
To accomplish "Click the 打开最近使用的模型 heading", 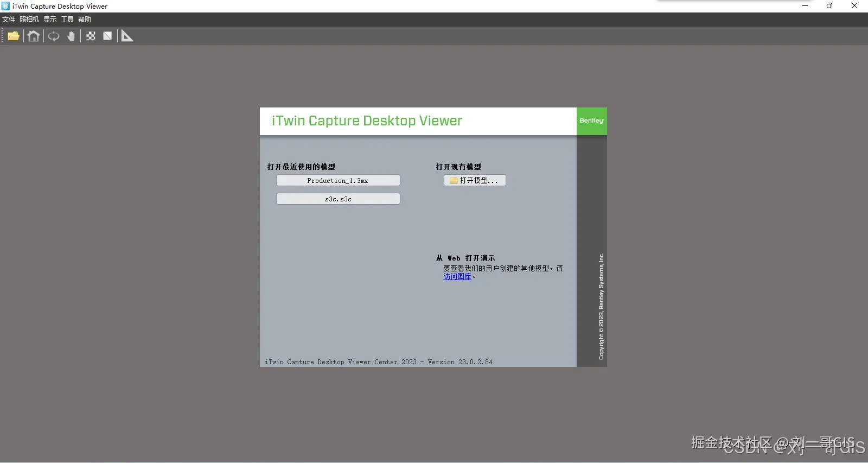I will (x=302, y=167).
